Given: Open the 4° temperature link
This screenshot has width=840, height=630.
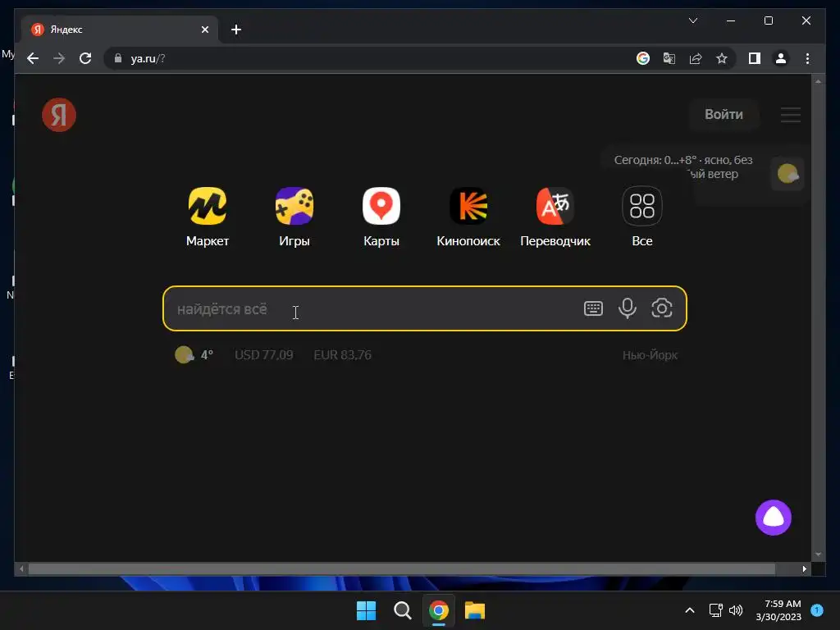Looking at the screenshot, I should pyautogui.click(x=207, y=354).
